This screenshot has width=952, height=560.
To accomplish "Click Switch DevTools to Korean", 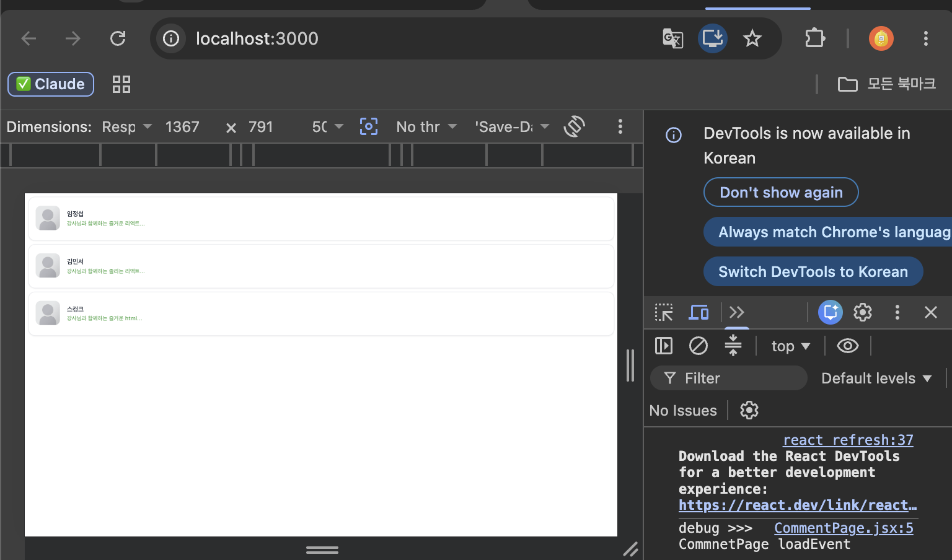I will tap(813, 271).
